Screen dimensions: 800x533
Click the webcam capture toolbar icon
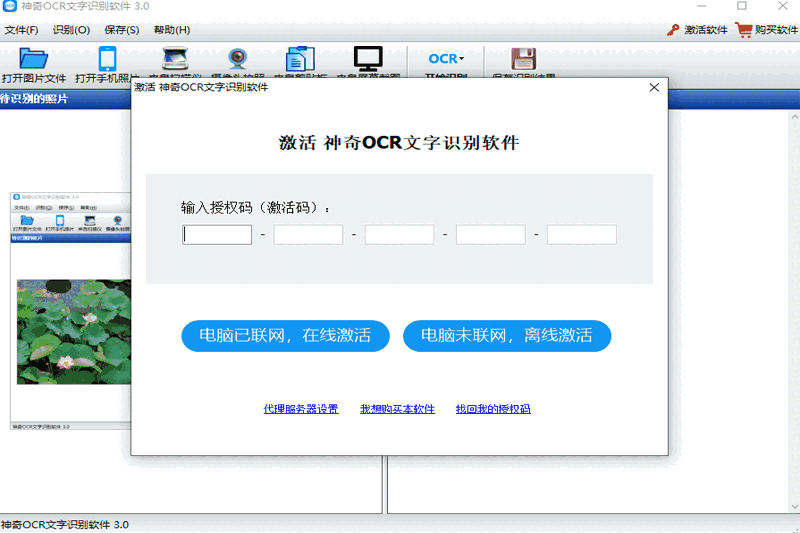tap(237, 59)
